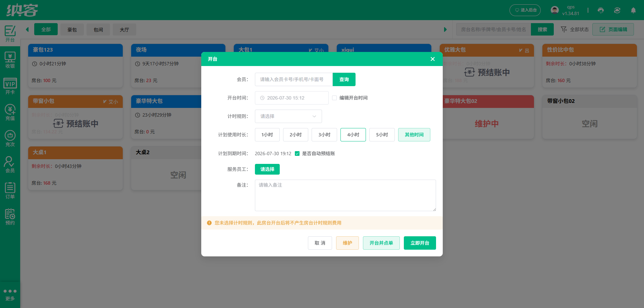
Task: Click 开台并点单 button
Action: (x=381, y=243)
